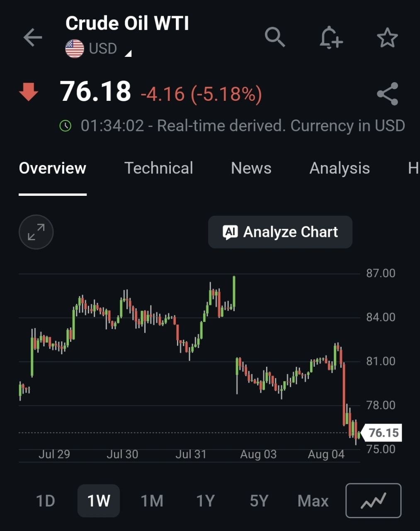This screenshot has height=531, width=420.
Task: Show the Max chart range
Action: (313, 501)
